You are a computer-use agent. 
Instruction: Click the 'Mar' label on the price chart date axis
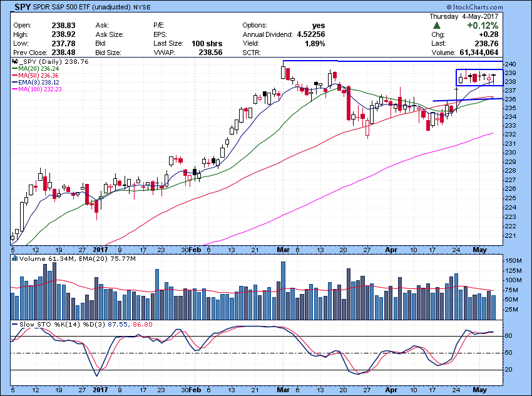(284, 250)
